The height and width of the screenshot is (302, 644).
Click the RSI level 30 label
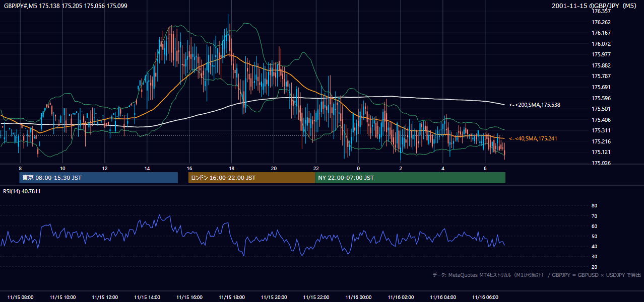tap(594, 256)
